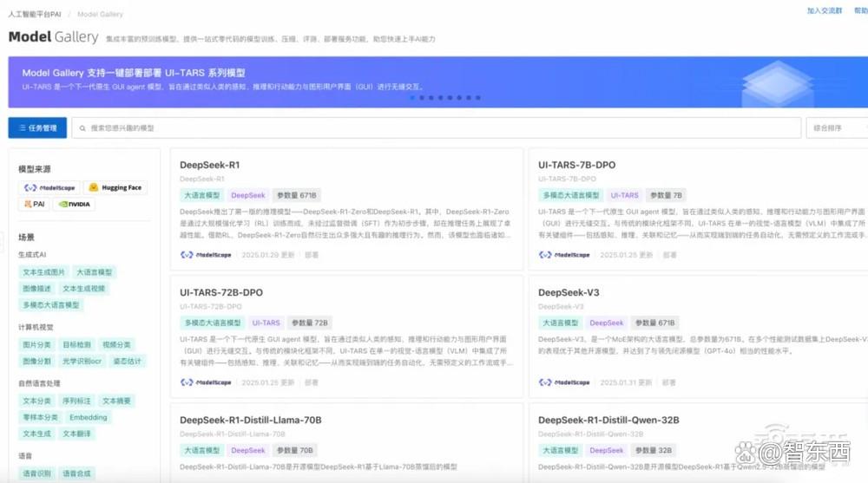This screenshot has width=868, height=483.
Task: Open the UI-TARS-72B-DPO model card title
Action: pyautogui.click(x=221, y=293)
